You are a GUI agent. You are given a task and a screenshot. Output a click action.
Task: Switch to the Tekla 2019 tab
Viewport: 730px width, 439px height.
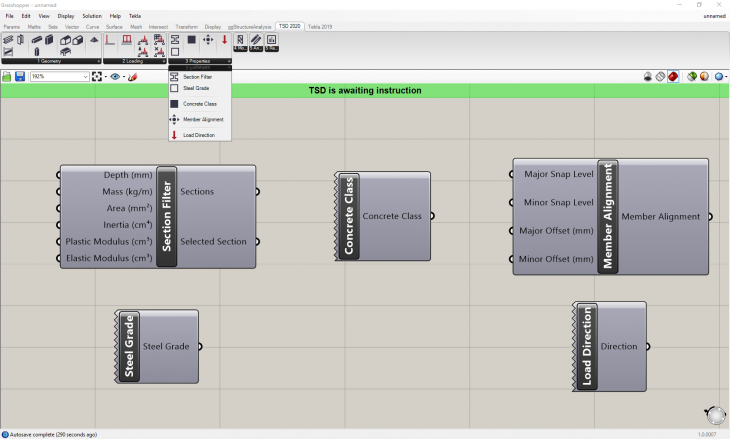pos(320,27)
